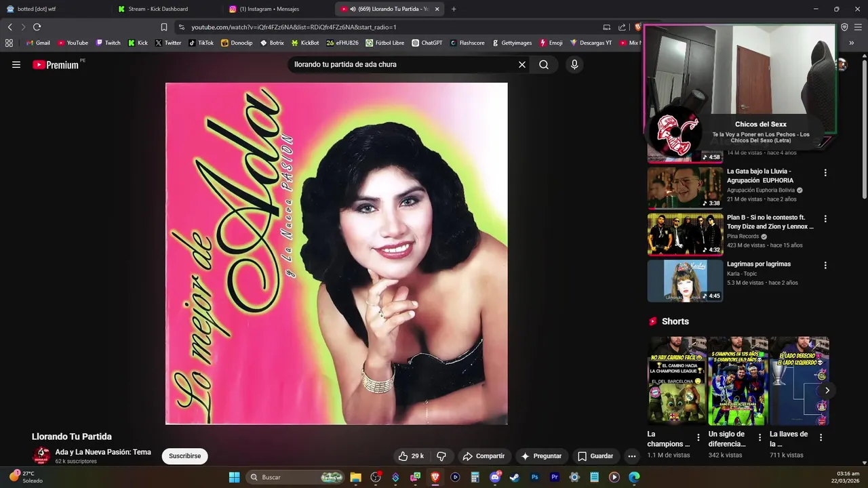The width and height of the screenshot is (868, 488).
Task: Open options for La Gata bajo la Lluvia
Action: click(825, 173)
